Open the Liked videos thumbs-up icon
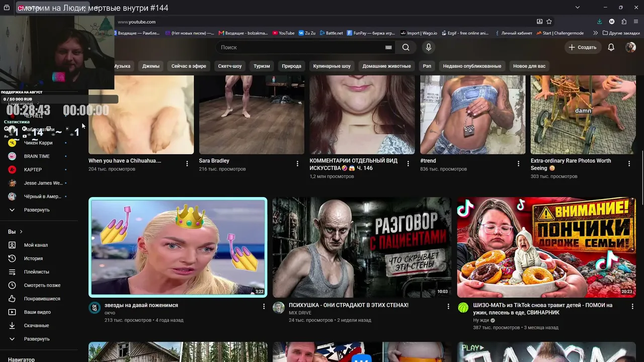The width and height of the screenshot is (644, 362). [12, 299]
